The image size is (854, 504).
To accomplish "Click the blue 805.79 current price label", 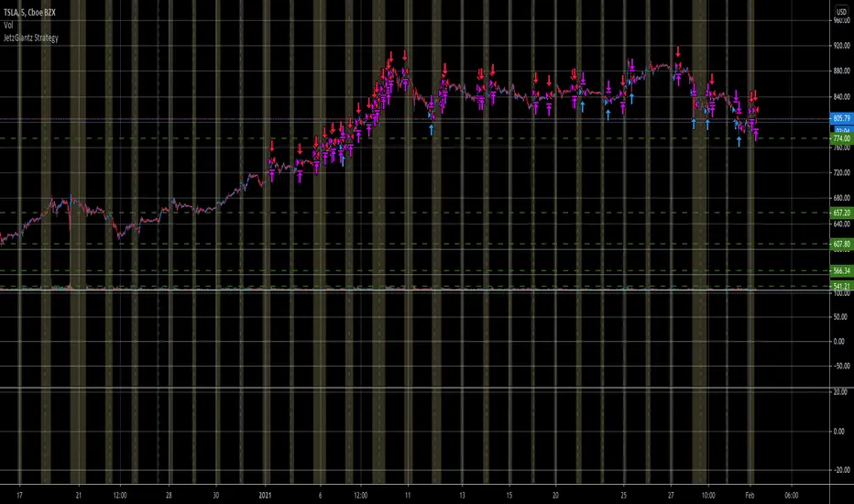I will (x=841, y=118).
